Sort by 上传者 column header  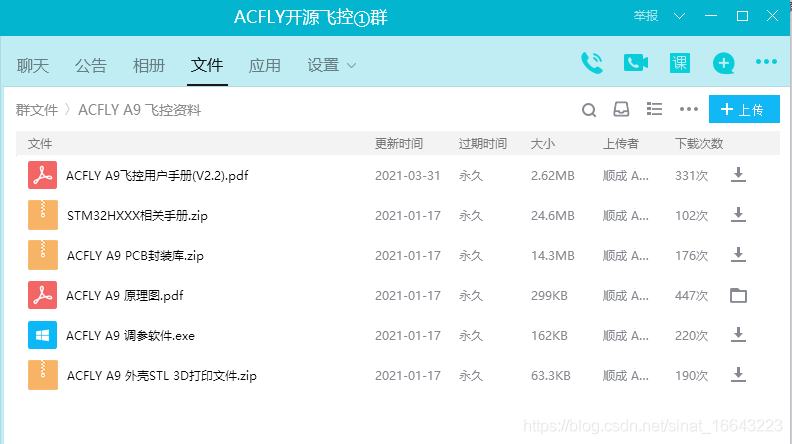pos(621,143)
